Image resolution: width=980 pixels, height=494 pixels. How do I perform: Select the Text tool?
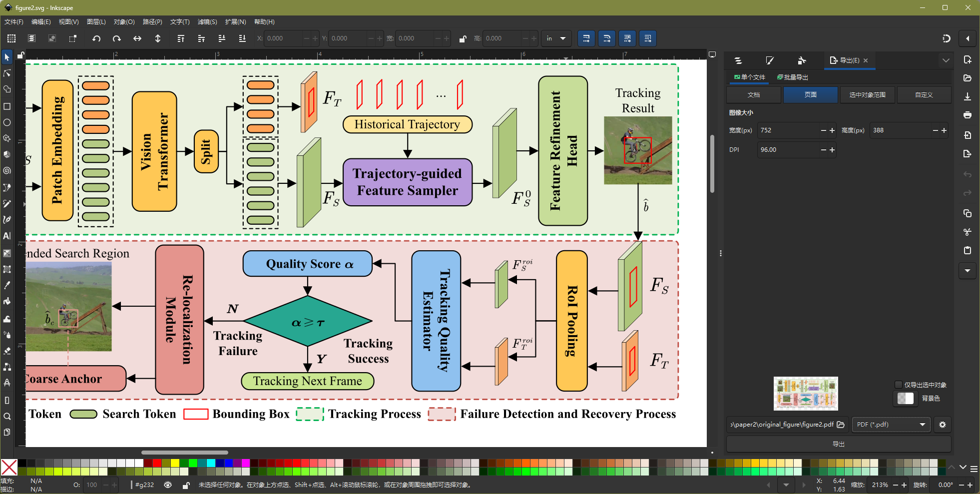pyautogui.click(x=7, y=236)
